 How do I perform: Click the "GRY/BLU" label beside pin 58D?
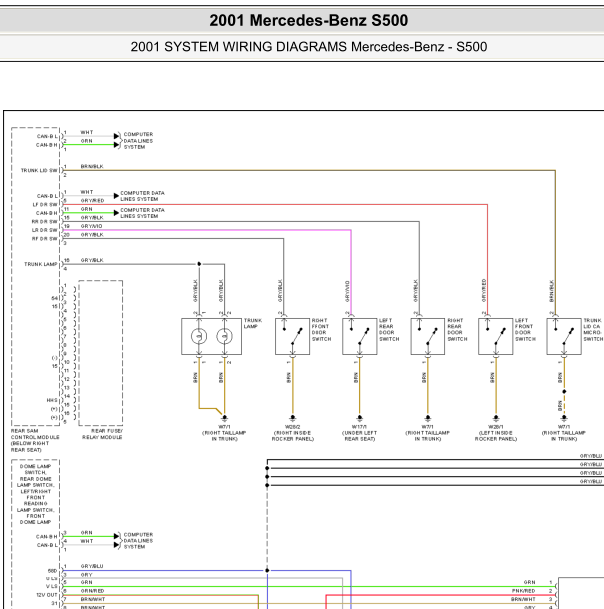tap(92, 566)
